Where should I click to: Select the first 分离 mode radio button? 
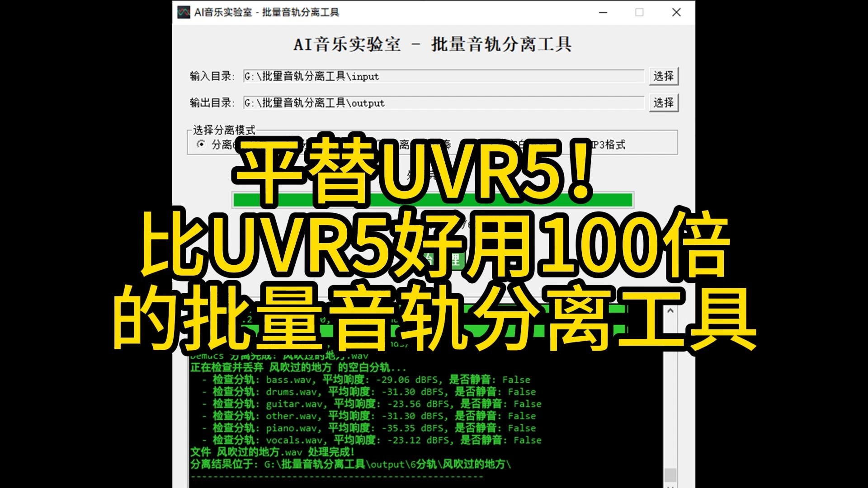click(x=201, y=145)
